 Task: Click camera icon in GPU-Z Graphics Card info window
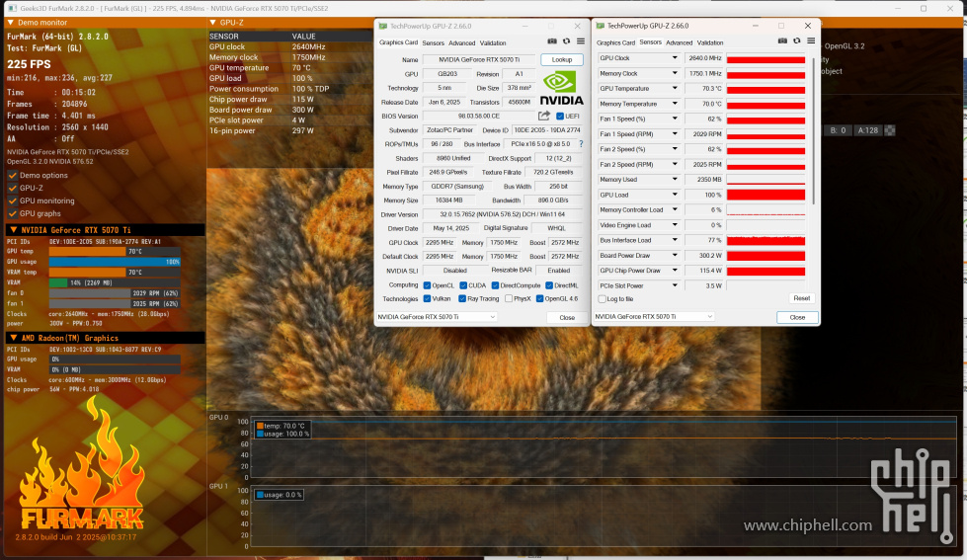coord(552,41)
